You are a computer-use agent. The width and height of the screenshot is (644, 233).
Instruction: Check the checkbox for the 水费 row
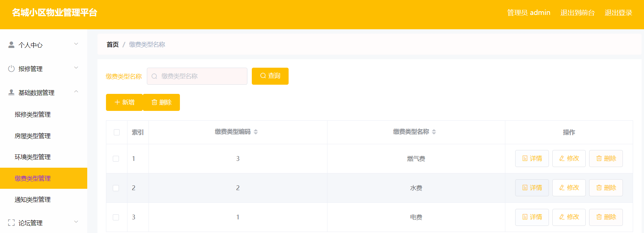116,188
